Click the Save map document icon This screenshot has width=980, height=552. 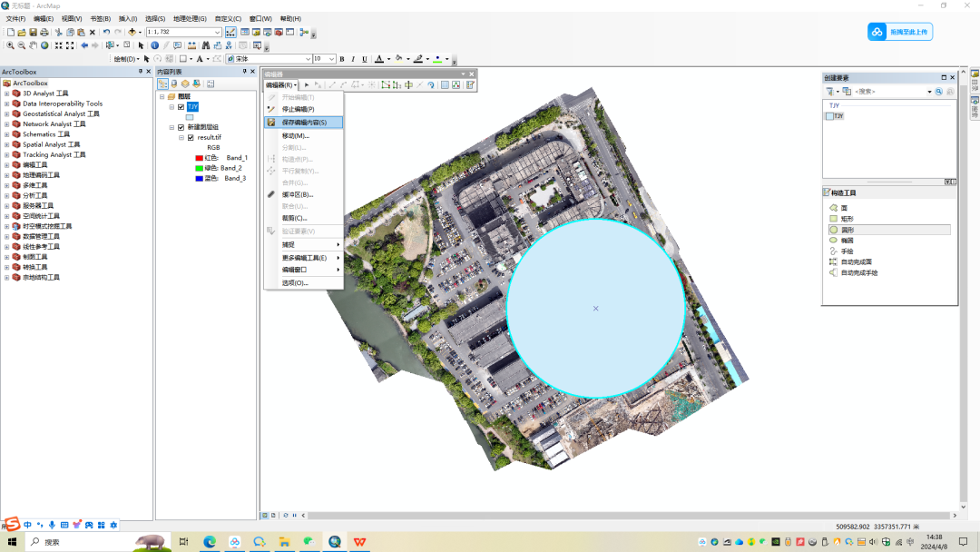(x=34, y=32)
